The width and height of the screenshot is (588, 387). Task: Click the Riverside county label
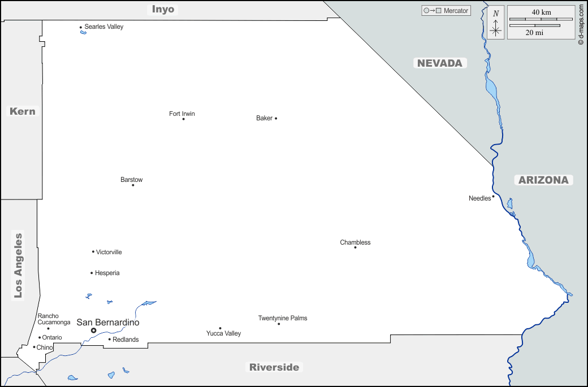274,367
